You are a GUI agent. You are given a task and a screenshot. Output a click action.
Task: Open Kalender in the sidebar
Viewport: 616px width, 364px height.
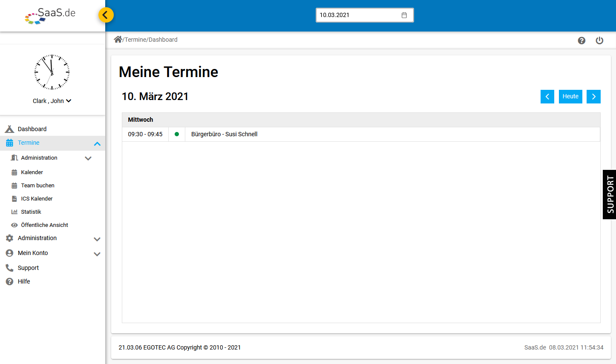coord(32,172)
